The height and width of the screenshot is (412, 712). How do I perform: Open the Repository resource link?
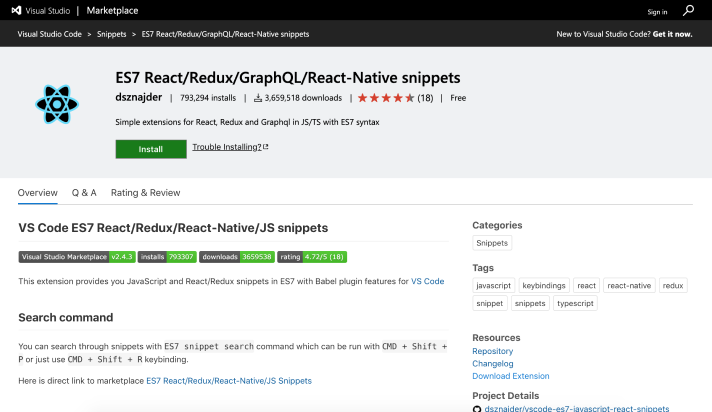tap(493, 351)
